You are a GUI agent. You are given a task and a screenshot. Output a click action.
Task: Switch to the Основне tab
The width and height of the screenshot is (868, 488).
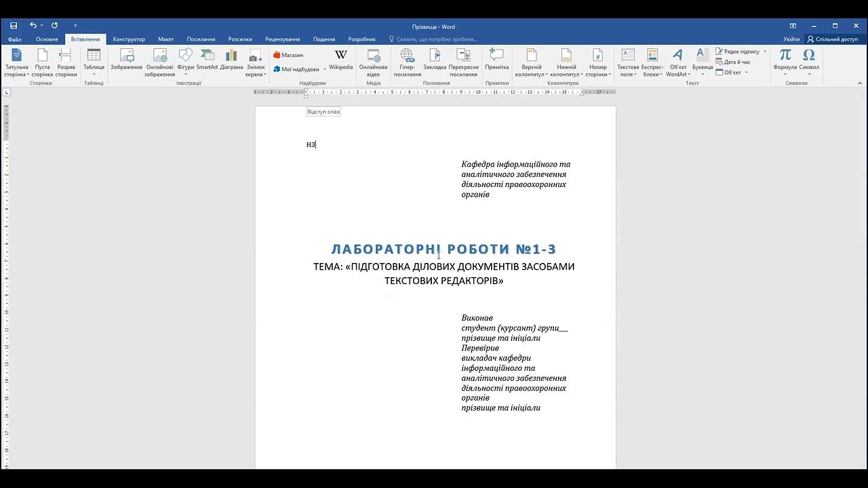coord(47,39)
